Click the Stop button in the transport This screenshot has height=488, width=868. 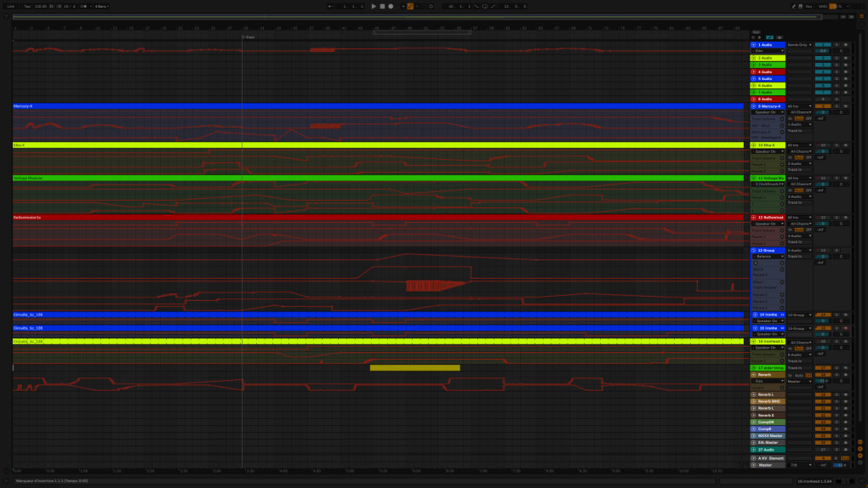pos(382,6)
